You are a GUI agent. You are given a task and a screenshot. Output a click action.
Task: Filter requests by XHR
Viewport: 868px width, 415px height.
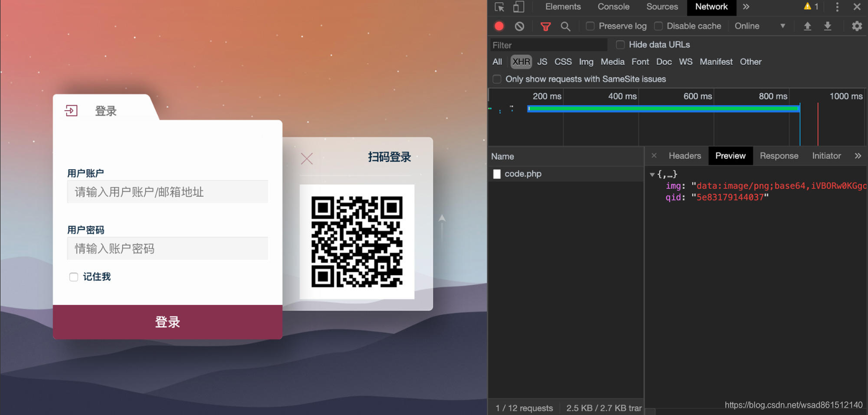click(521, 62)
